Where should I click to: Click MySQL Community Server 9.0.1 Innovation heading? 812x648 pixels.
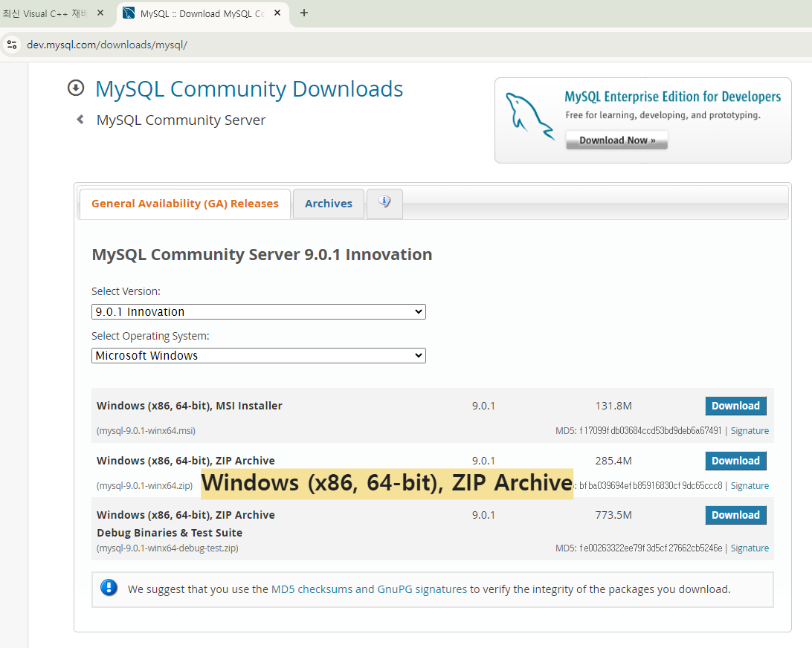(262, 255)
